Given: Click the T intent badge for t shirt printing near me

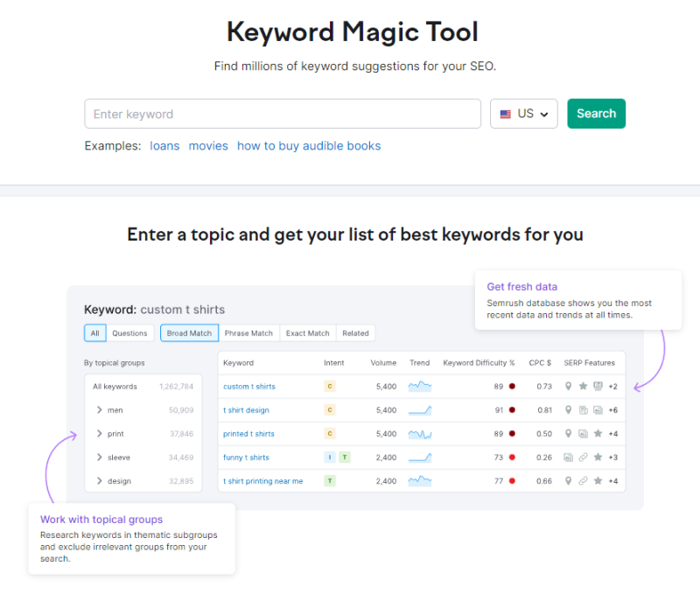Looking at the screenshot, I should click(330, 480).
